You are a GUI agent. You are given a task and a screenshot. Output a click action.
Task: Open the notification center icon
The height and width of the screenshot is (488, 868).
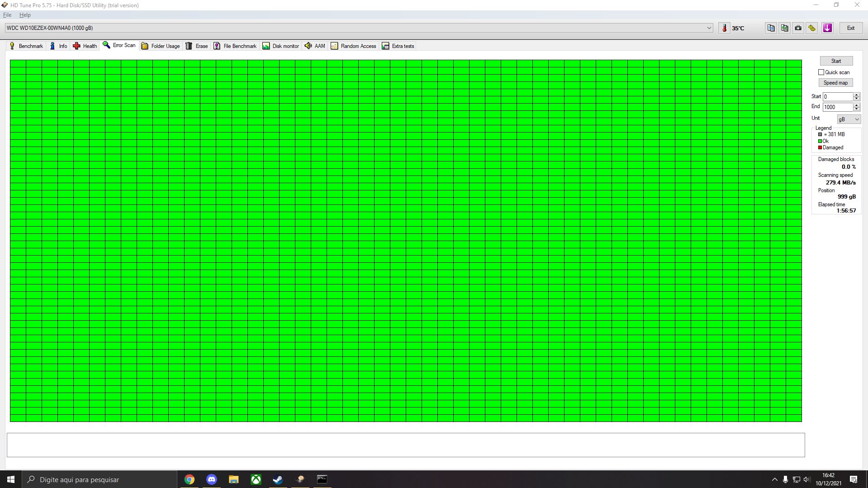pyautogui.click(x=854, y=479)
